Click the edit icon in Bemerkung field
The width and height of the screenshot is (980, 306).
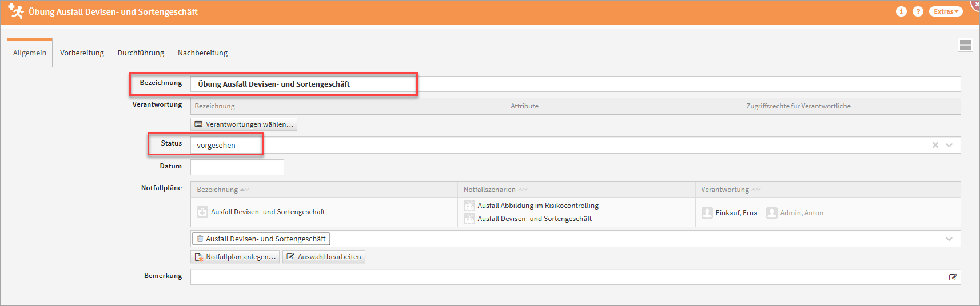coord(953,277)
